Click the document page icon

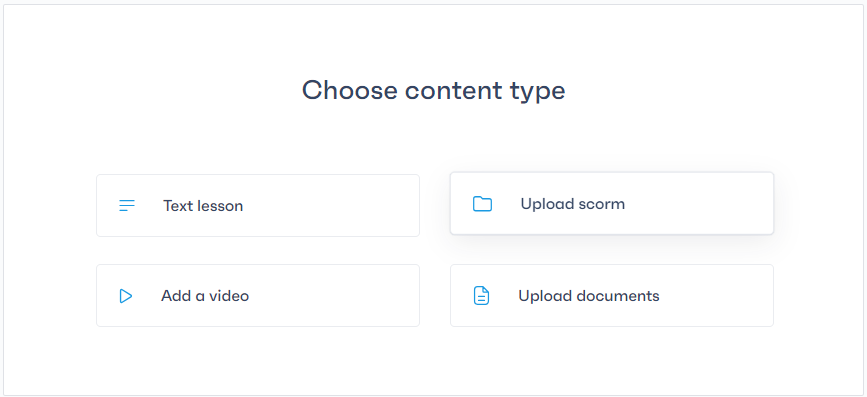482,296
